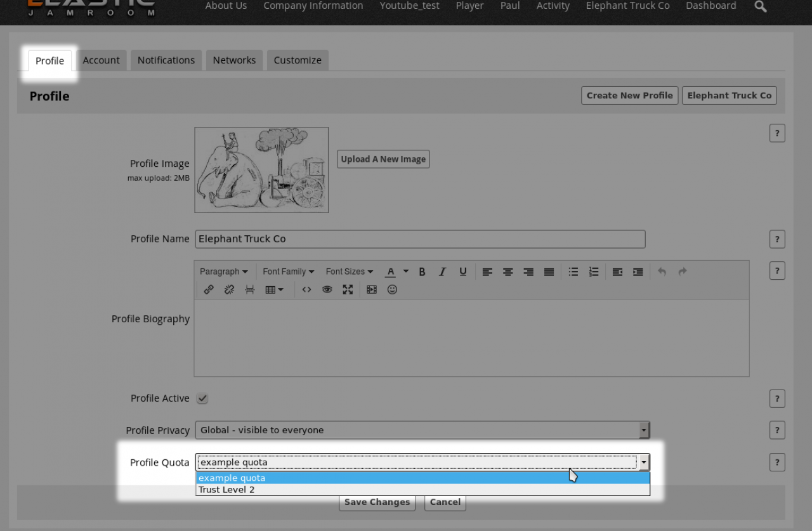This screenshot has width=812, height=531.
Task: Insert a link using the chain icon
Action: (209, 289)
